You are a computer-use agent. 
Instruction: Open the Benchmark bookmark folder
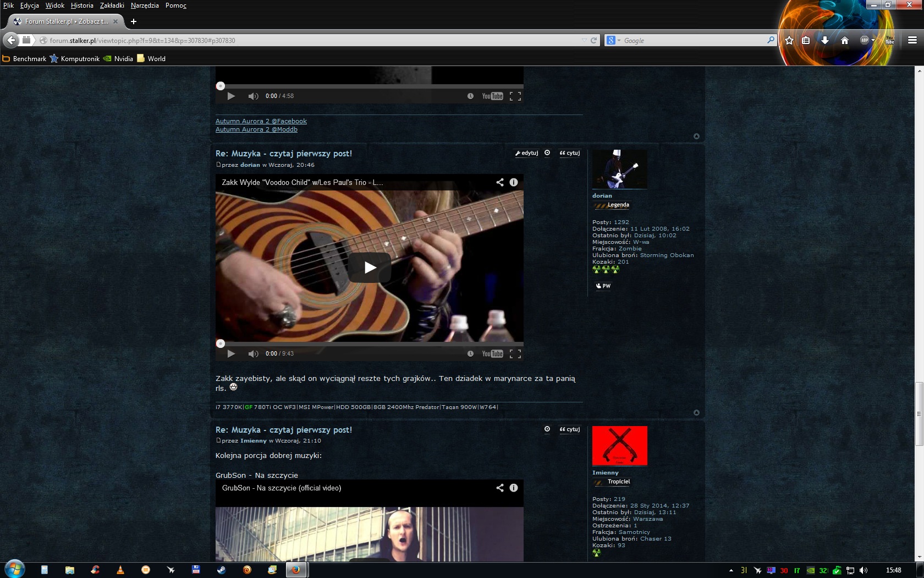(x=24, y=58)
